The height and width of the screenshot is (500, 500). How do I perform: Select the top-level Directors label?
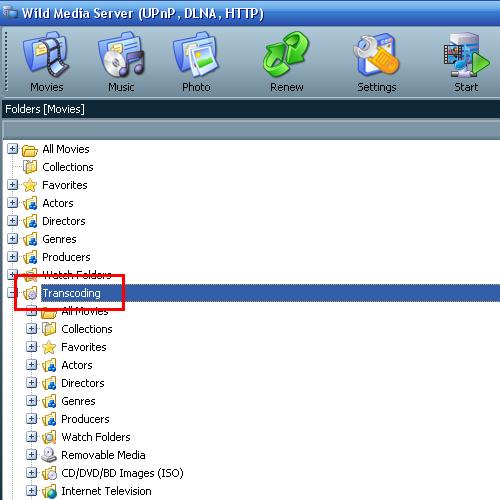(64, 221)
